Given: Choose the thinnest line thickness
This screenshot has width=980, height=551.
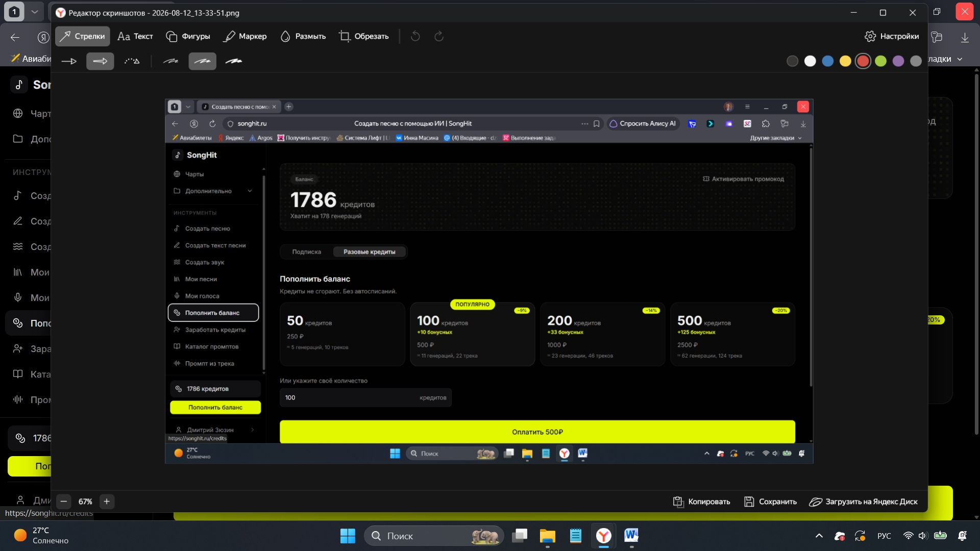Looking at the screenshot, I should pos(170,61).
